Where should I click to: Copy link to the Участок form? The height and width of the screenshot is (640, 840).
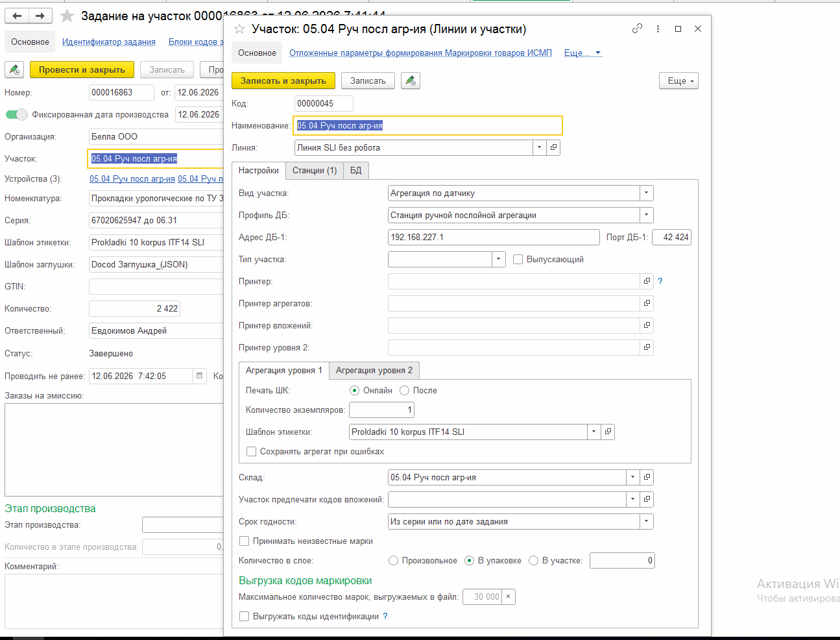(638, 29)
